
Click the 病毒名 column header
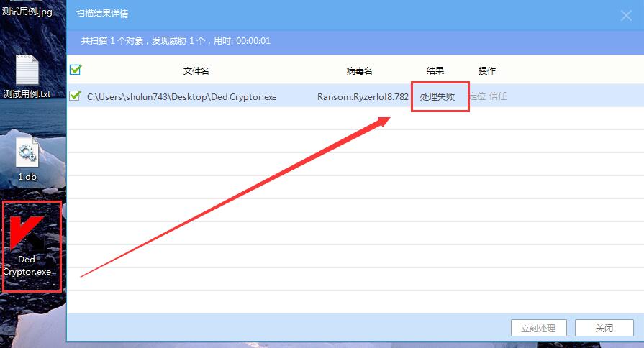click(x=359, y=71)
